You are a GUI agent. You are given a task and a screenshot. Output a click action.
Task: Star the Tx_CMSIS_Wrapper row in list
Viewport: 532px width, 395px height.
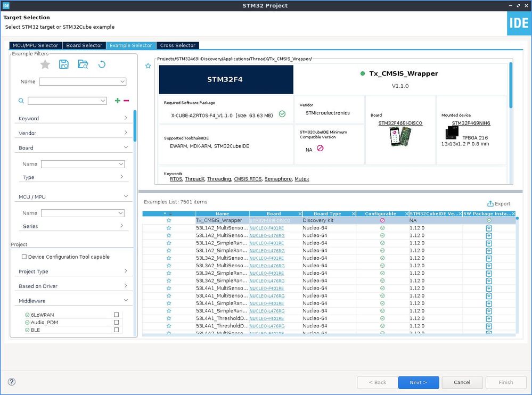pos(169,220)
